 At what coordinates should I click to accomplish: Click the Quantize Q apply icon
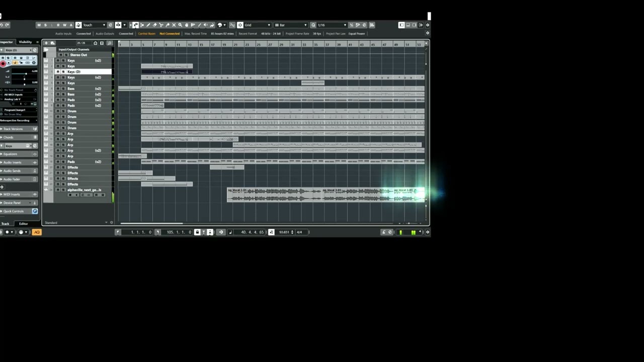coord(313,25)
